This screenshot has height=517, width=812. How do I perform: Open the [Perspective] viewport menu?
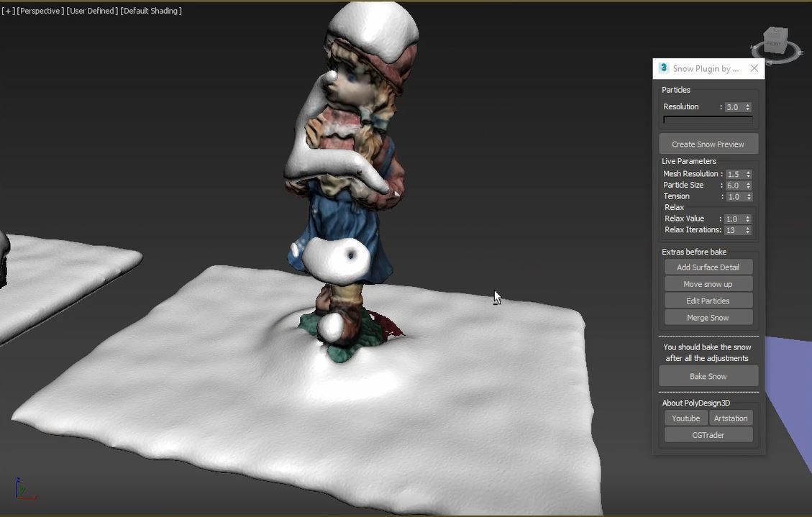pyautogui.click(x=40, y=11)
